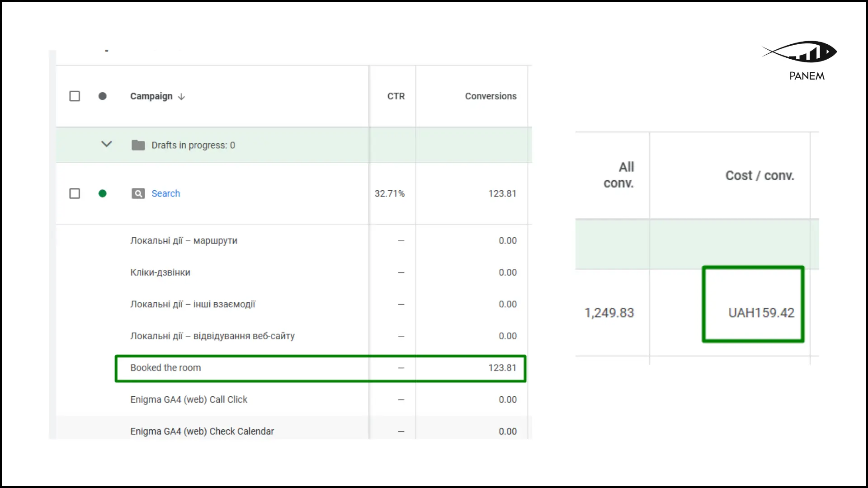Select Enigma GA4 (web) Call Click row
The image size is (868, 488).
tap(189, 399)
